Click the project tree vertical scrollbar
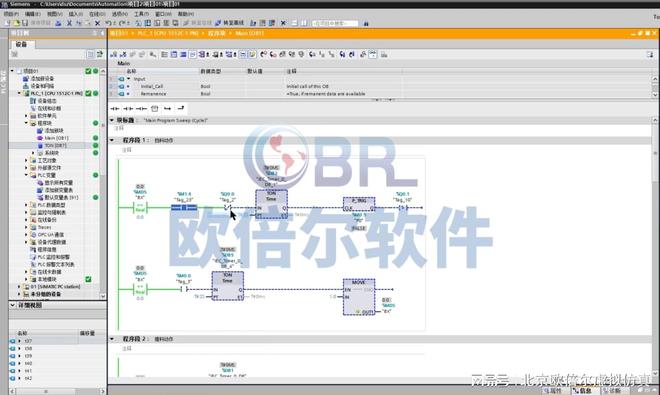660x395 pixels. 103,183
